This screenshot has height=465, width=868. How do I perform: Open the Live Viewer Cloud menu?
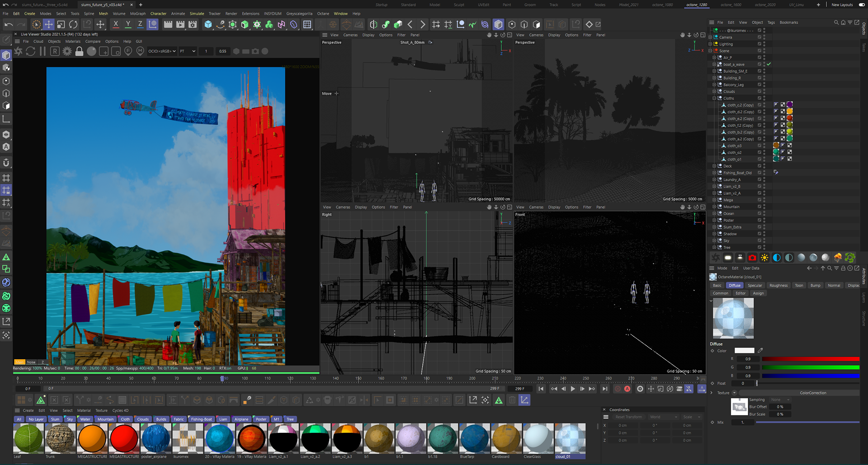(x=38, y=41)
